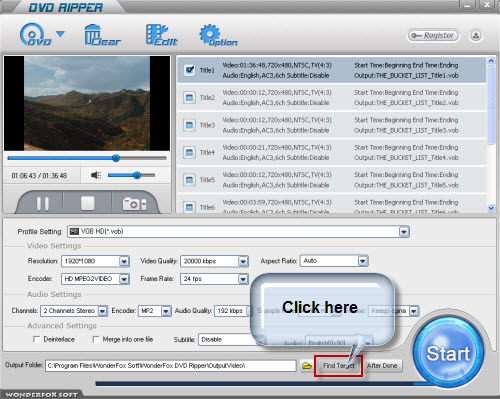The width and height of the screenshot is (500, 399).
Task: Check the Title3 checkbox
Action: [x=190, y=125]
